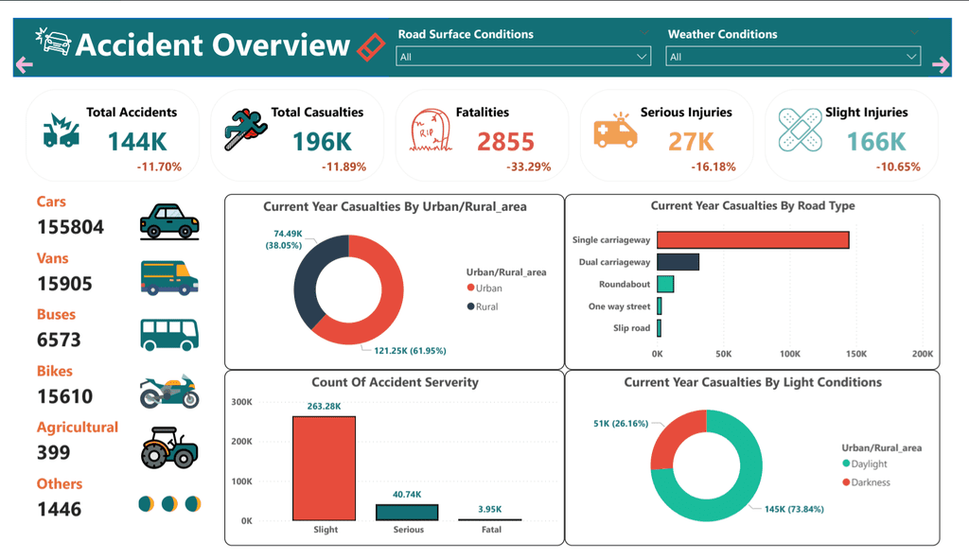Select the van vehicle icon

click(169, 277)
